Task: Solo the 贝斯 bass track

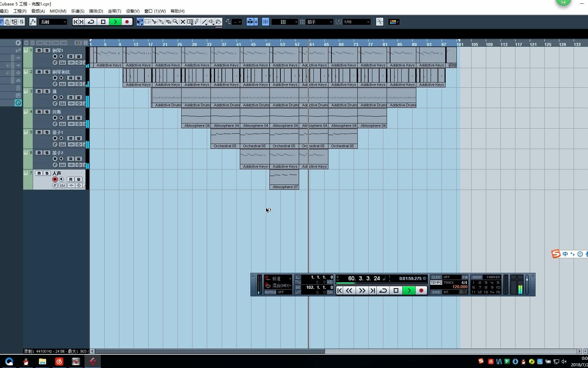Action: 47,112
